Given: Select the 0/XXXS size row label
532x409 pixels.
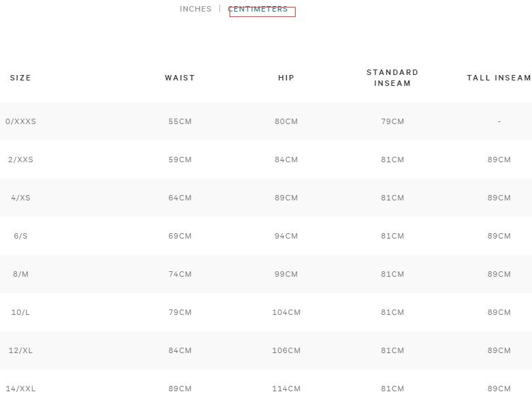Looking at the screenshot, I should 20,121.
